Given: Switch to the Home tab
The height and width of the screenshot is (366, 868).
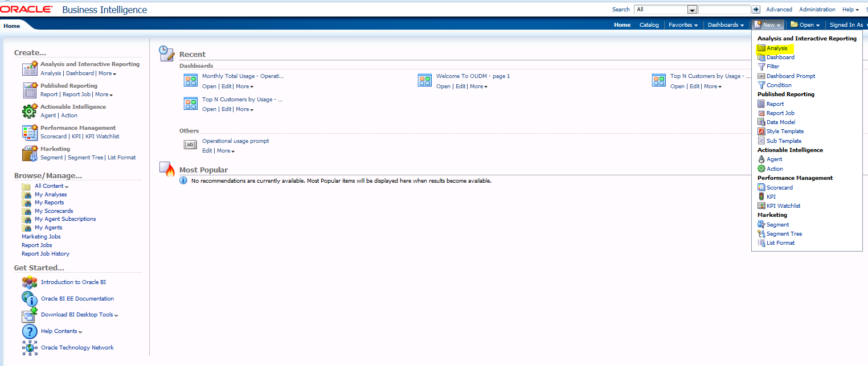Looking at the screenshot, I should click(12, 26).
